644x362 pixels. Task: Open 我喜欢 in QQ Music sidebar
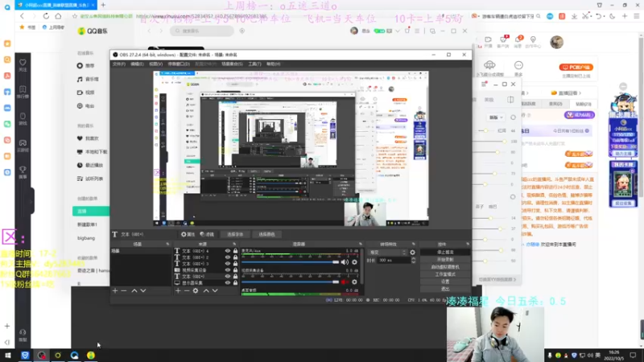(88, 138)
